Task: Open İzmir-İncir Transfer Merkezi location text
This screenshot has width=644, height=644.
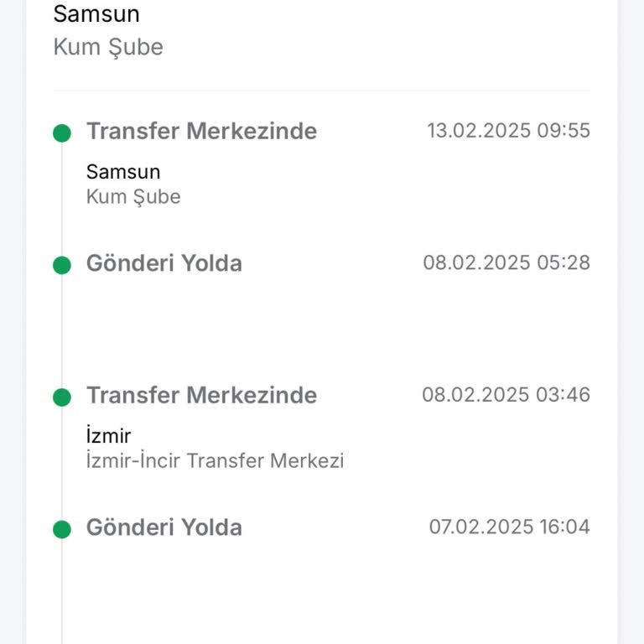Action: pyautogui.click(x=215, y=460)
